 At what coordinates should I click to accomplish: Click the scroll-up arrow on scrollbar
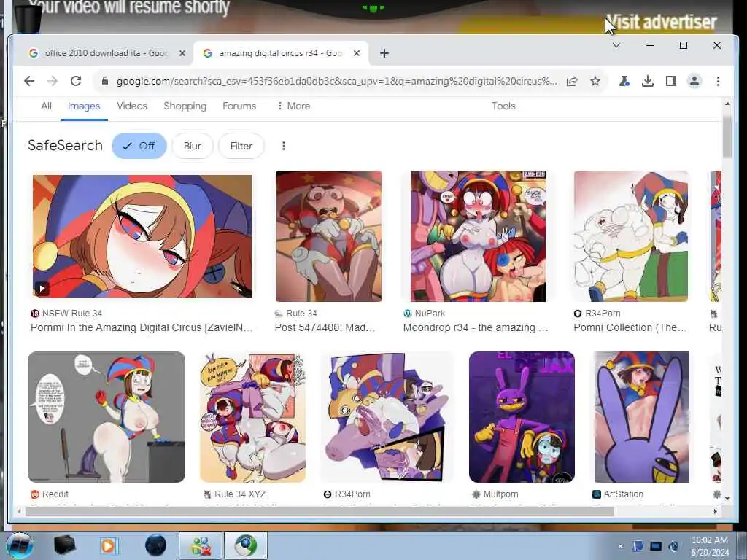(x=727, y=104)
